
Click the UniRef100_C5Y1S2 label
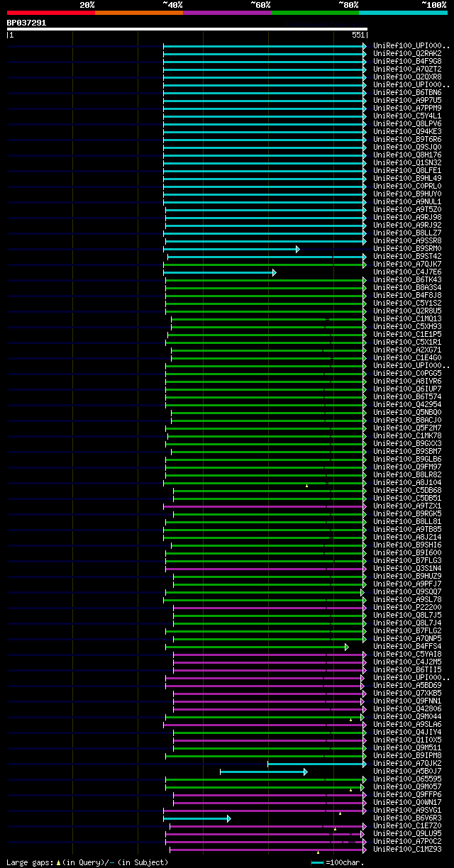pos(407,303)
